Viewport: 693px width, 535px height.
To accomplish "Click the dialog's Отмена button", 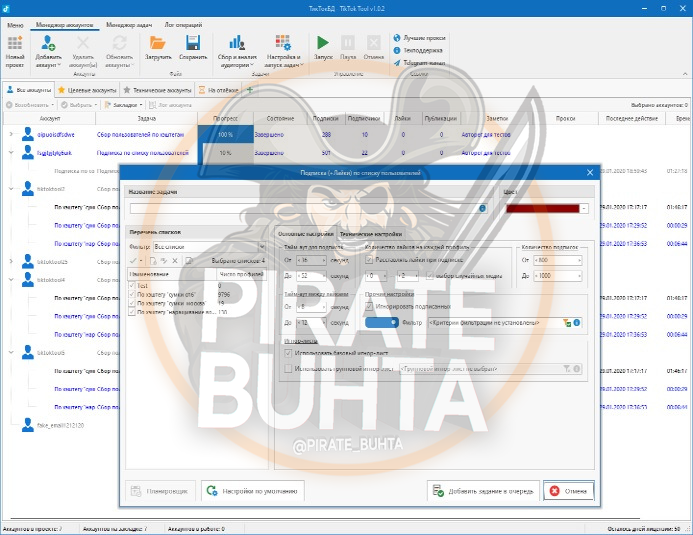I will 568,491.
